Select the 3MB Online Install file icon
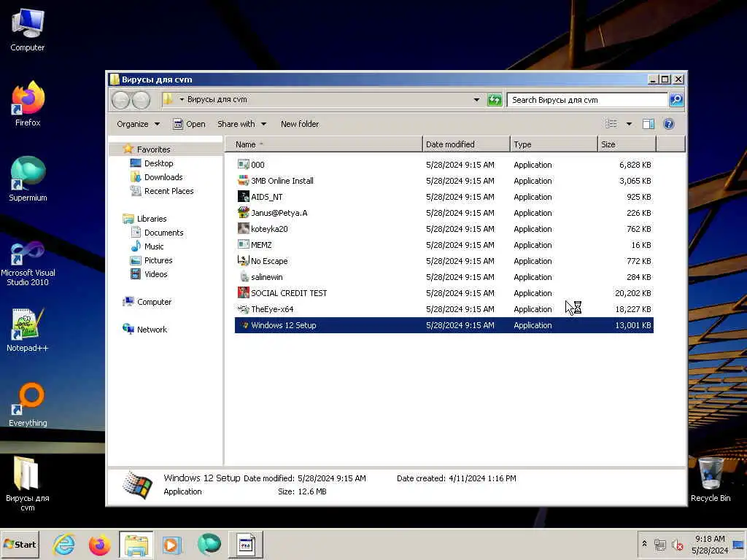This screenshot has width=747, height=560. coord(244,181)
